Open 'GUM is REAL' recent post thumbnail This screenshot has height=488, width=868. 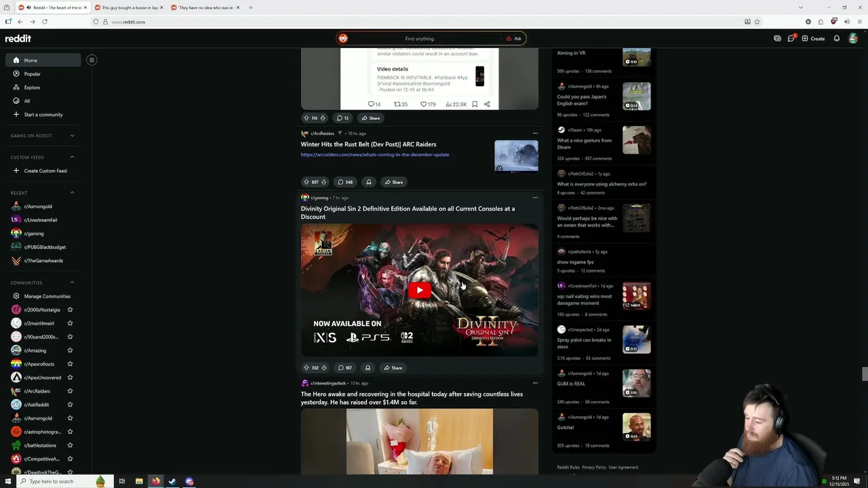pos(637,384)
